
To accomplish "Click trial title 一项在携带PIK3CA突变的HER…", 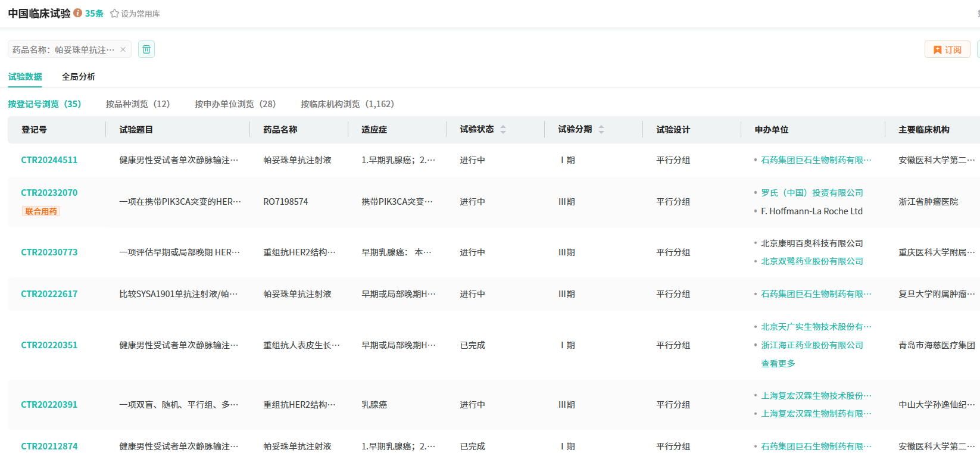I will coord(180,202).
